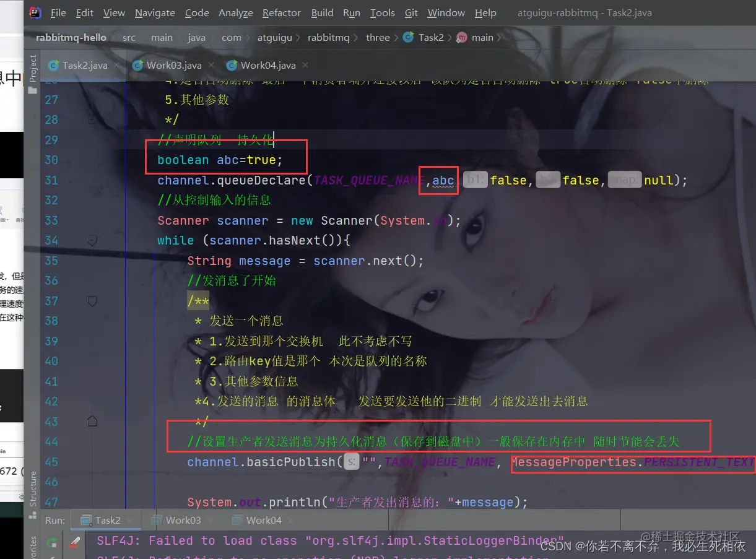Expand the three package breadcrumb
The height and width of the screenshot is (559, 756).
point(378,37)
